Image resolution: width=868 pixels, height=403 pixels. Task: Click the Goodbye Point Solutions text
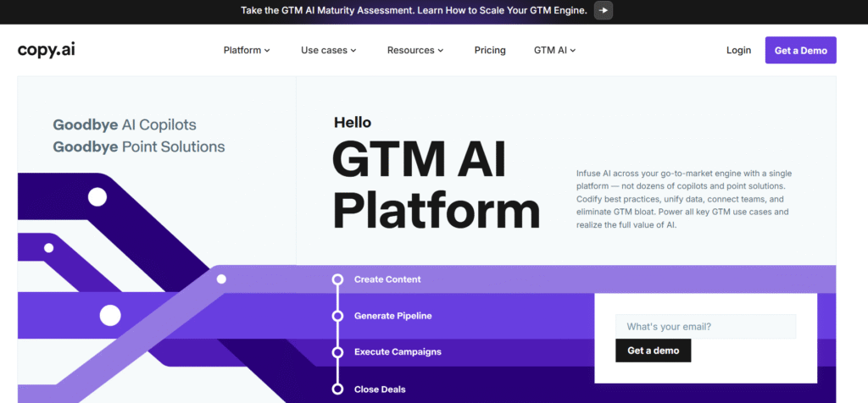pyautogui.click(x=139, y=147)
